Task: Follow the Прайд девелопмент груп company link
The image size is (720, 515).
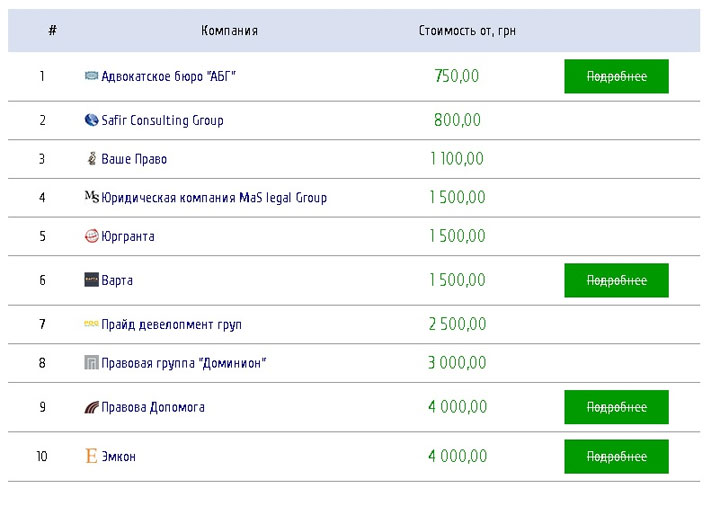Action: (x=171, y=325)
